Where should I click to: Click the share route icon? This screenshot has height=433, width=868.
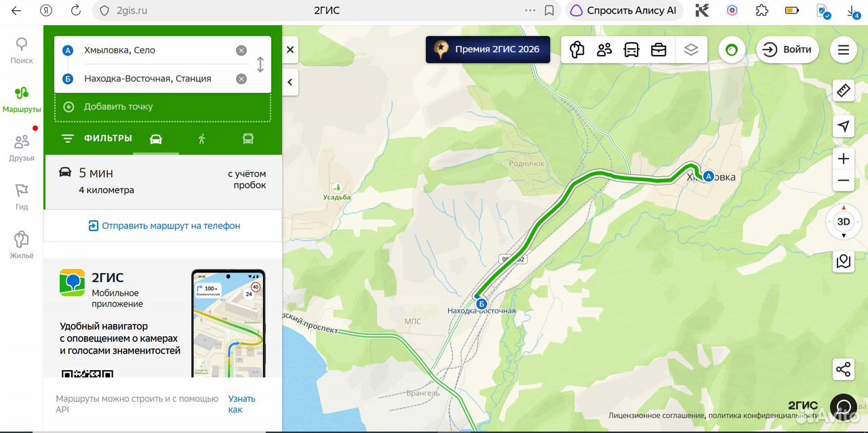(x=843, y=369)
